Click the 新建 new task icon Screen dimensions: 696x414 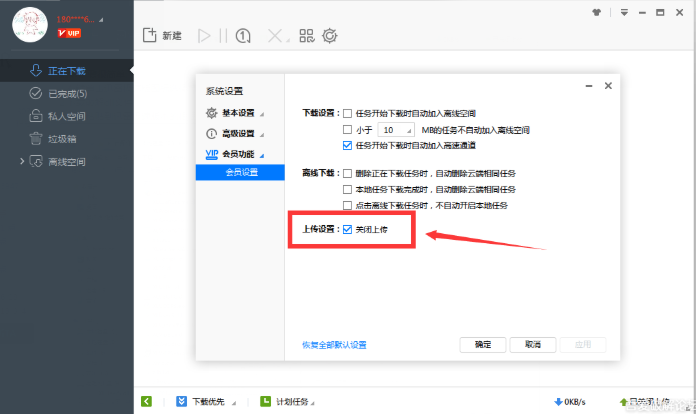(x=150, y=36)
